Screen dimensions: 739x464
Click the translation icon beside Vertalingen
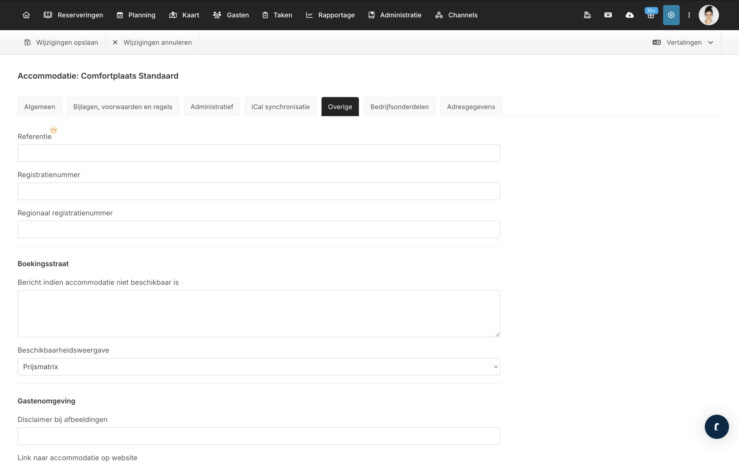click(x=657, y=42)
